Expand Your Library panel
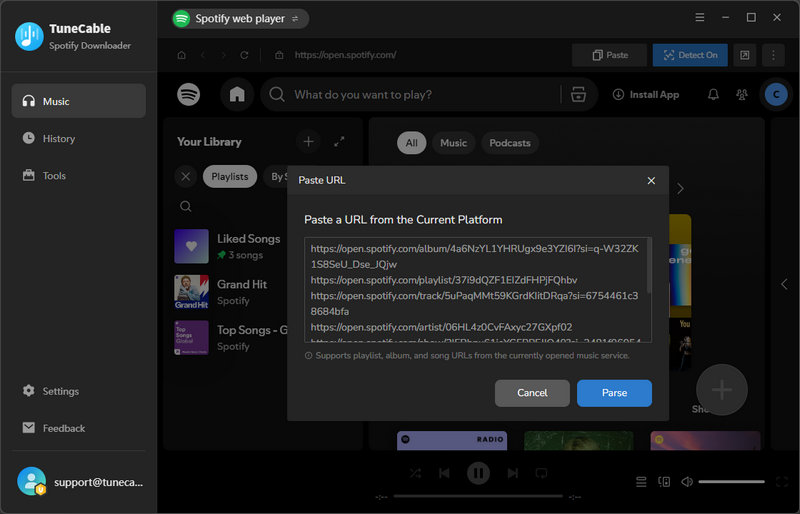The height and width of the screenshot is (514, 800). point(339,141)
